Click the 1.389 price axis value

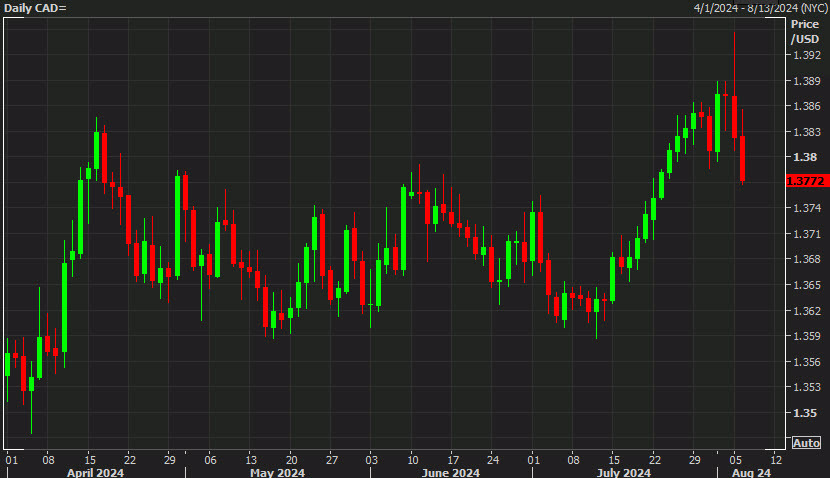(x=806, y=81)
